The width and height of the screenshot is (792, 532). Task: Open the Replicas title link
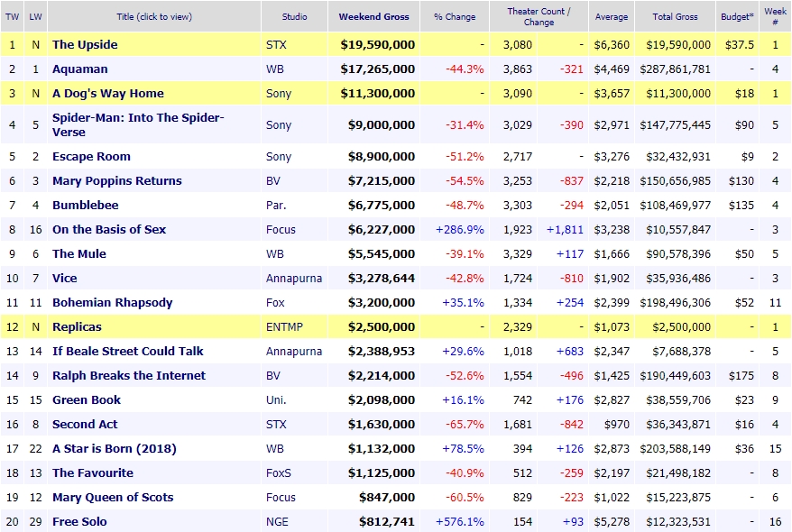77,326
